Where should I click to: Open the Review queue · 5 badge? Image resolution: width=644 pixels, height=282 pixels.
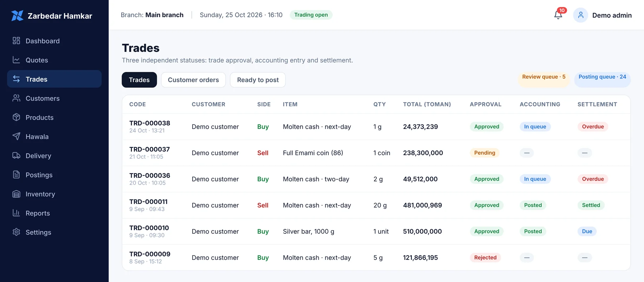[543, 77]
